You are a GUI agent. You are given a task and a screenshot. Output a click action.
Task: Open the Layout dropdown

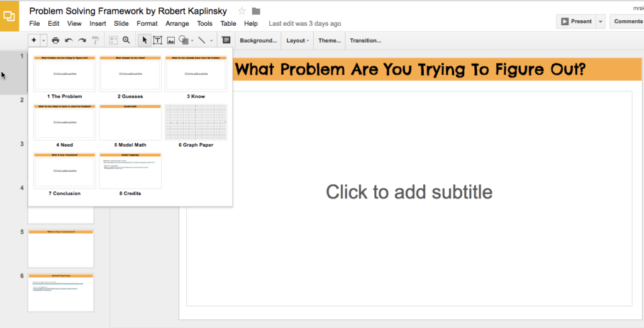click(297, 41)
